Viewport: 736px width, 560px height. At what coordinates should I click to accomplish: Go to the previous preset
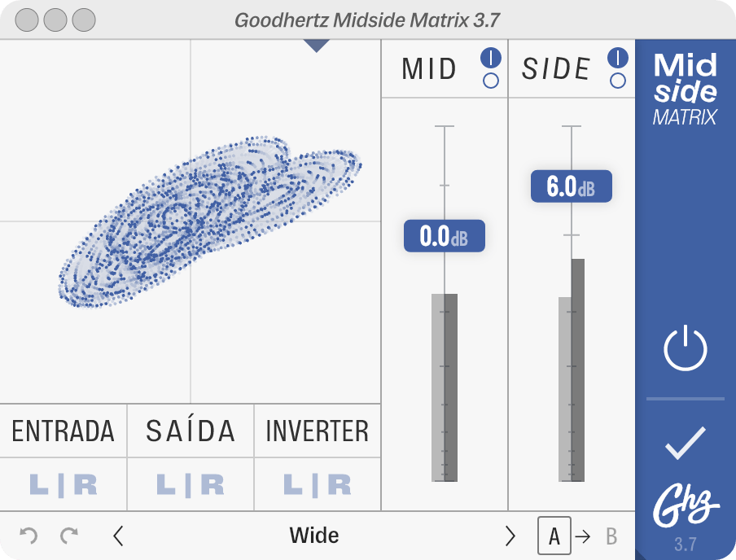[119, 536]
